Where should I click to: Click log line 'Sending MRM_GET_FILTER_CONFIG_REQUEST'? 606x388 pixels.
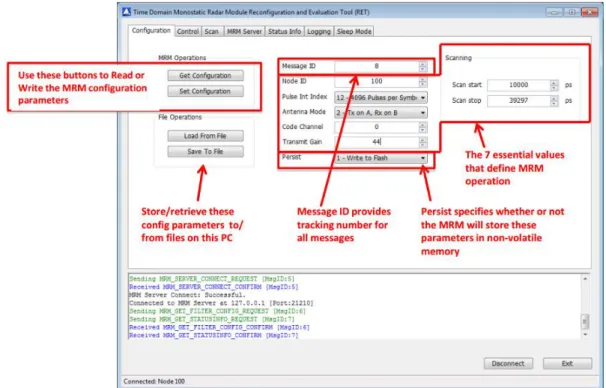coord(218,311)
